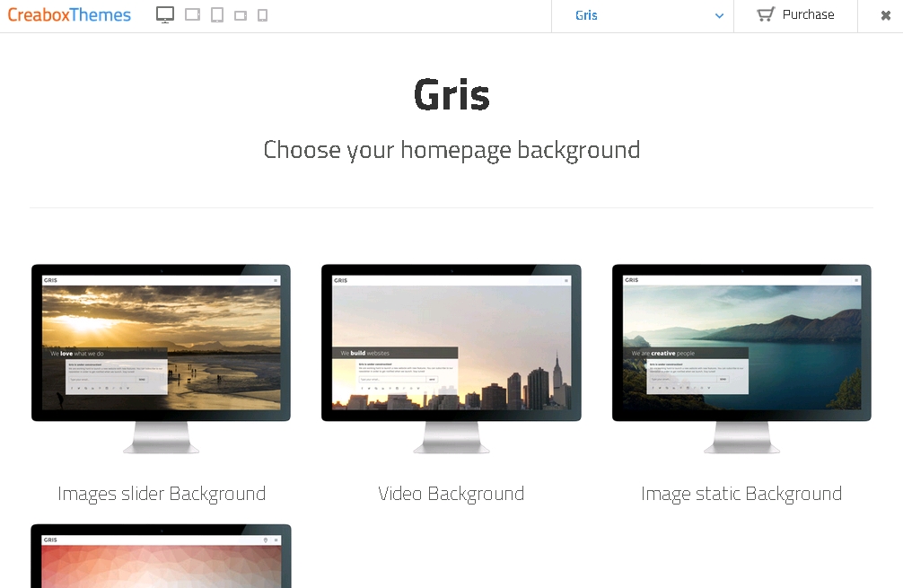Choose the landscape mobile preview icon

(x=241, y=15)
